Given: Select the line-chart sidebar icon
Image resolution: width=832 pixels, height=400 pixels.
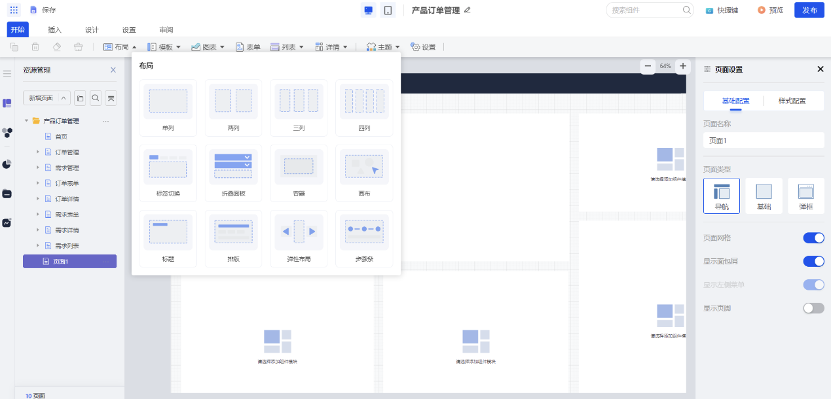Looking at the screenshot, I should pos(7,223).
